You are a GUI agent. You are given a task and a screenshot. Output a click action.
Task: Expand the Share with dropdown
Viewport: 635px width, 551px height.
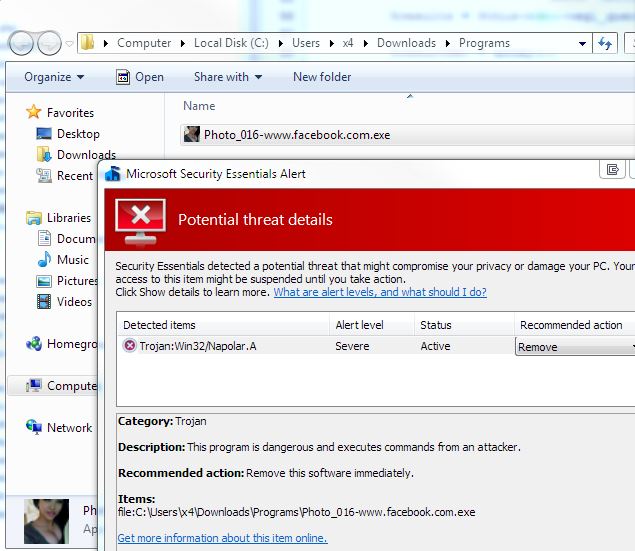click(x=228, y=77)
